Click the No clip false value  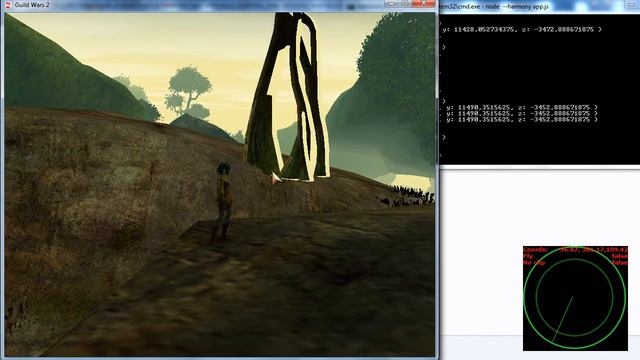tap(620, 262)
